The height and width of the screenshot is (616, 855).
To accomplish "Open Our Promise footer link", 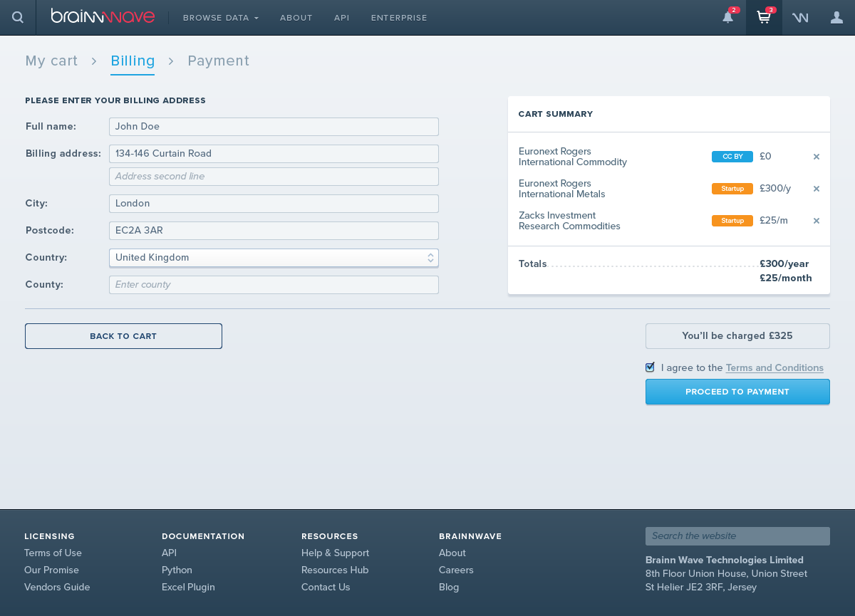I will (51, 570).
